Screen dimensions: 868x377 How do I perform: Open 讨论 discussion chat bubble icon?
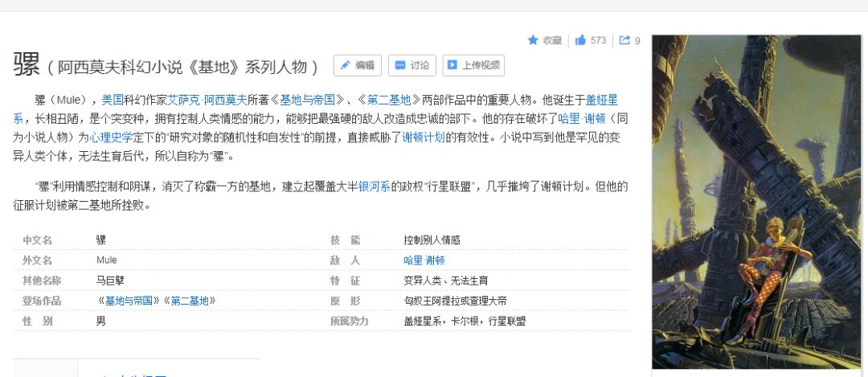399,65
